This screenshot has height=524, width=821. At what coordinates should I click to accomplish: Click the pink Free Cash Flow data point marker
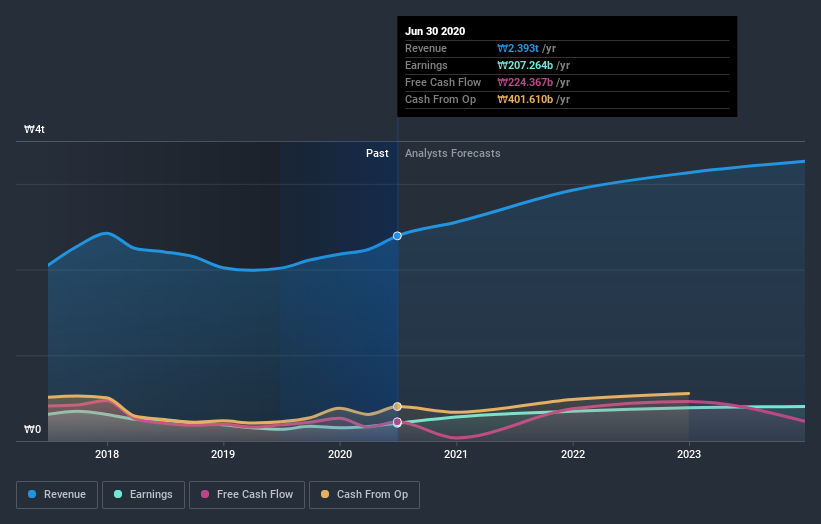(397, 422)
